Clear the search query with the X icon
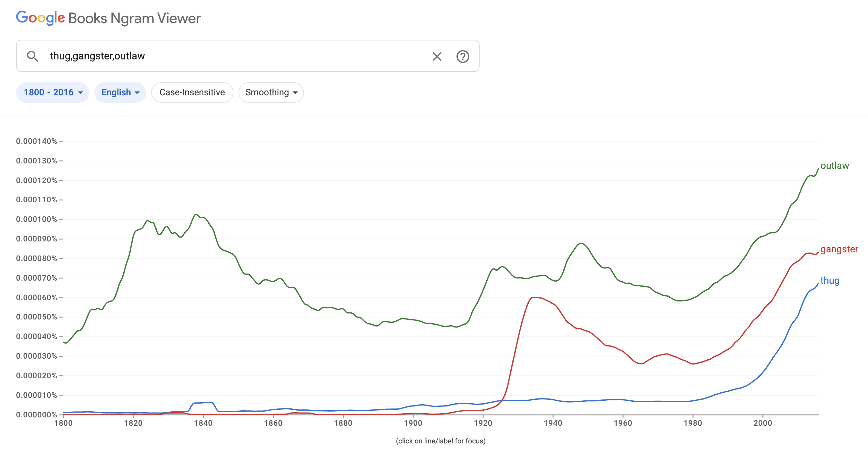Screen dimensions: 868x463 pos(437,56)
